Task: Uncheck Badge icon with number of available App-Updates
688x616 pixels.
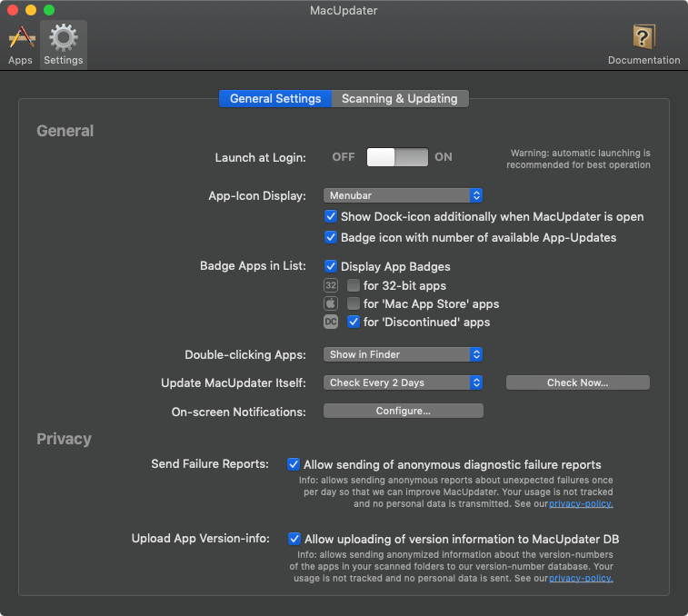Action: [331, 237]
